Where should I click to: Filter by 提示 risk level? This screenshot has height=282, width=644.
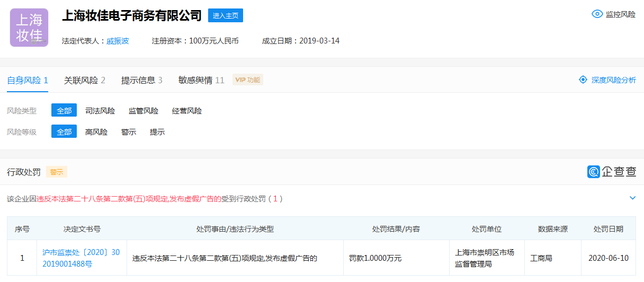[157, 132]
